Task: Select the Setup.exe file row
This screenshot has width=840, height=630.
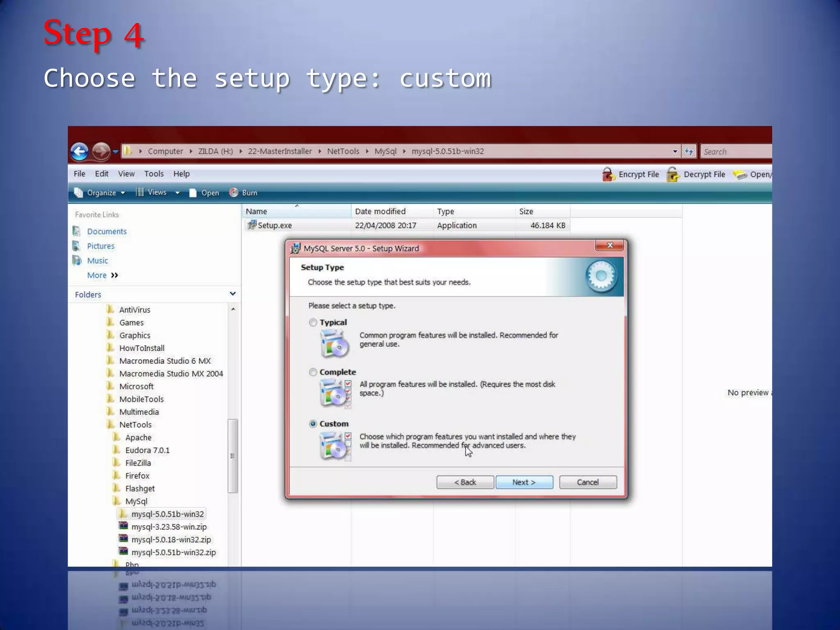Action: (407, 225)
